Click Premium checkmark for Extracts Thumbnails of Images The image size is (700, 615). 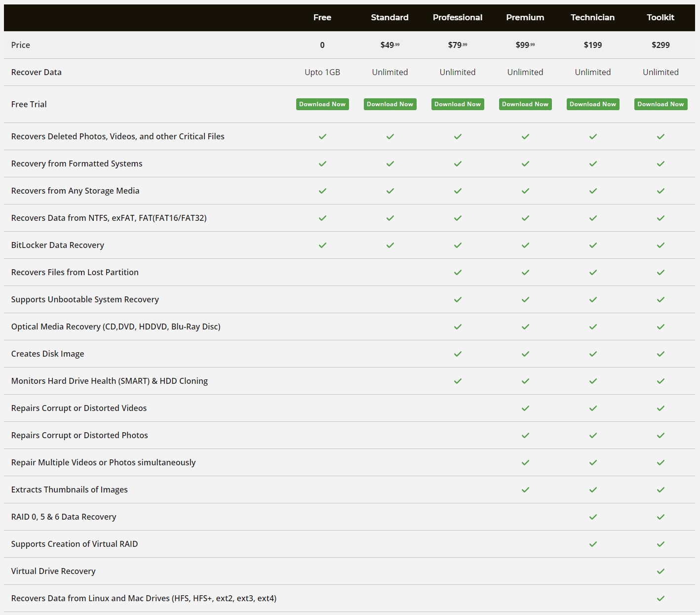point(525,490)
